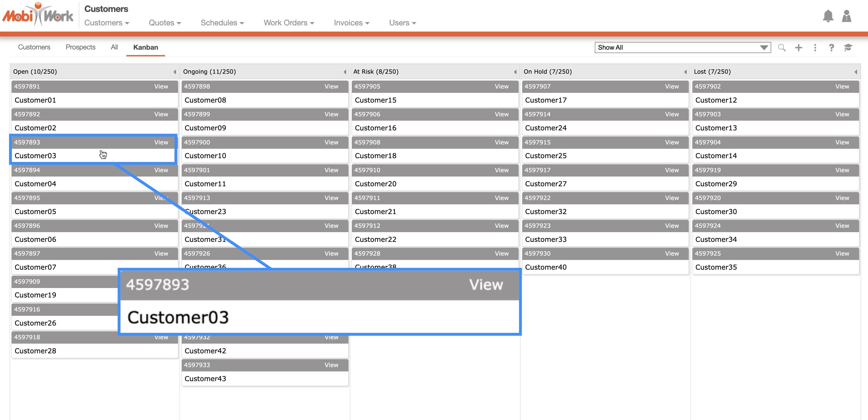The image size is (868, 420).
Task: Open the three-dot more options menu
Action: point(815,48)
